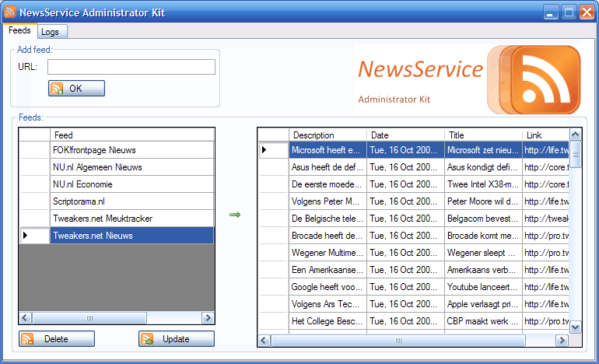Click the NewsService RSS logo image

click(534, 79)
